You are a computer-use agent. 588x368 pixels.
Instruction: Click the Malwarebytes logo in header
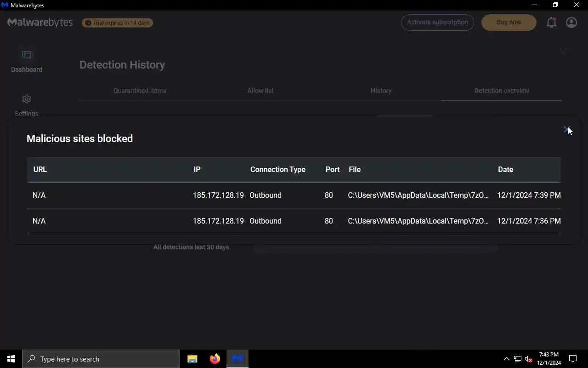point(40,23)
